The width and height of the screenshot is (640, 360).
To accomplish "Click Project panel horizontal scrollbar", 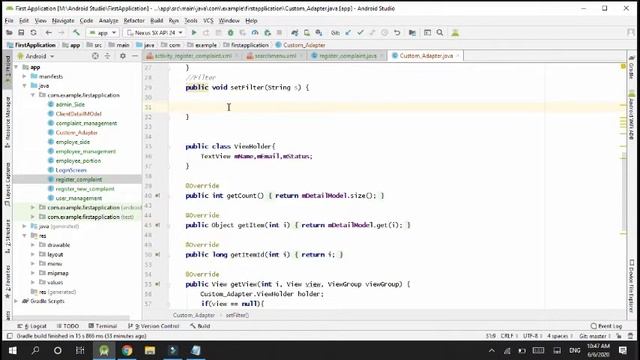I will 71,317.
